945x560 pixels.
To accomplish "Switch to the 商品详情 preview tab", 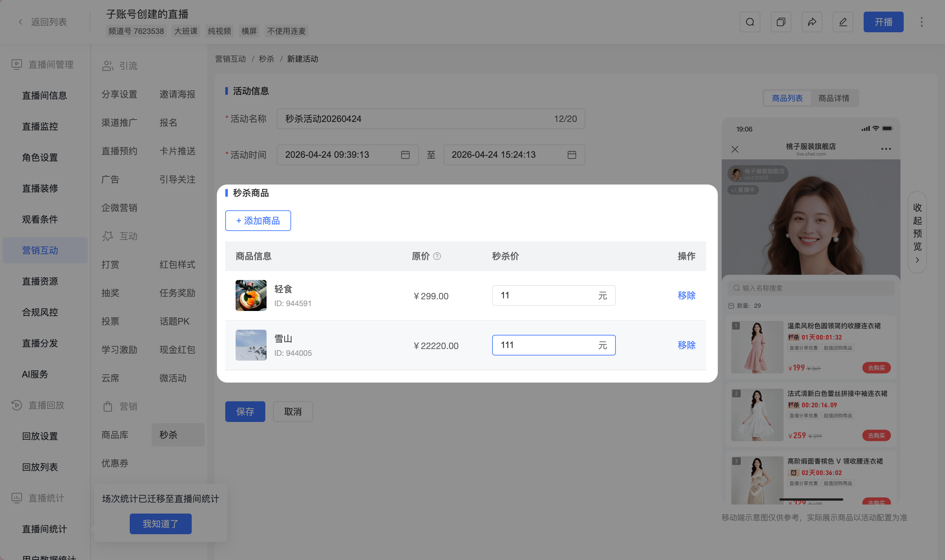I will (834, 98).
